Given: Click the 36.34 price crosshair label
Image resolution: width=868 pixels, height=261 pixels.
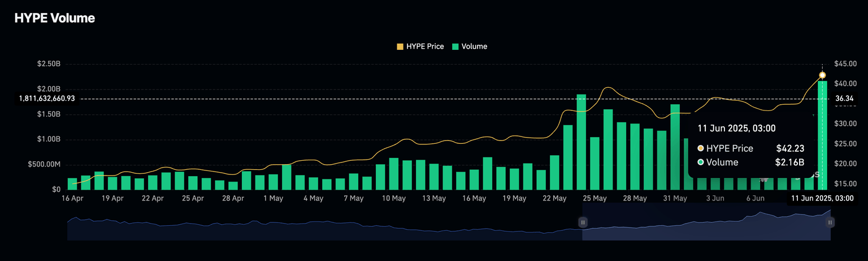Looking at the screenshot, I should click(x=844, y=99).
